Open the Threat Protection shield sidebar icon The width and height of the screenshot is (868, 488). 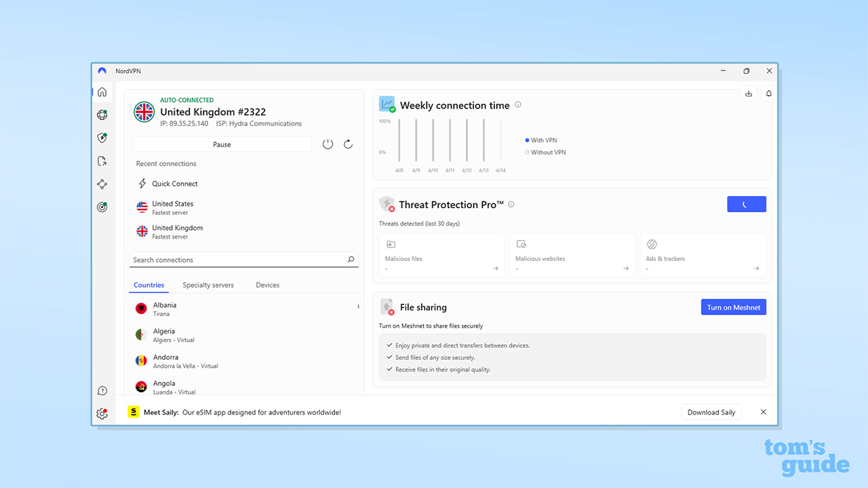[102, 138]
